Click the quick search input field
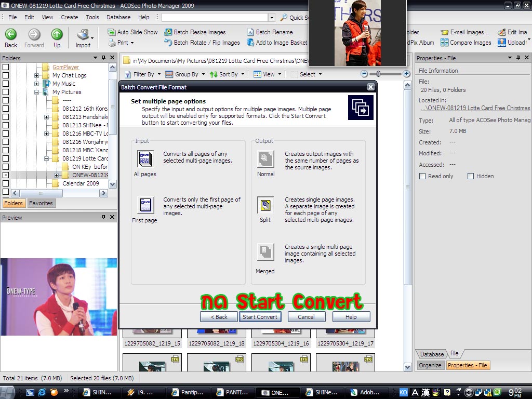Screen dimensions: 532x399 [x=215, y=17]
